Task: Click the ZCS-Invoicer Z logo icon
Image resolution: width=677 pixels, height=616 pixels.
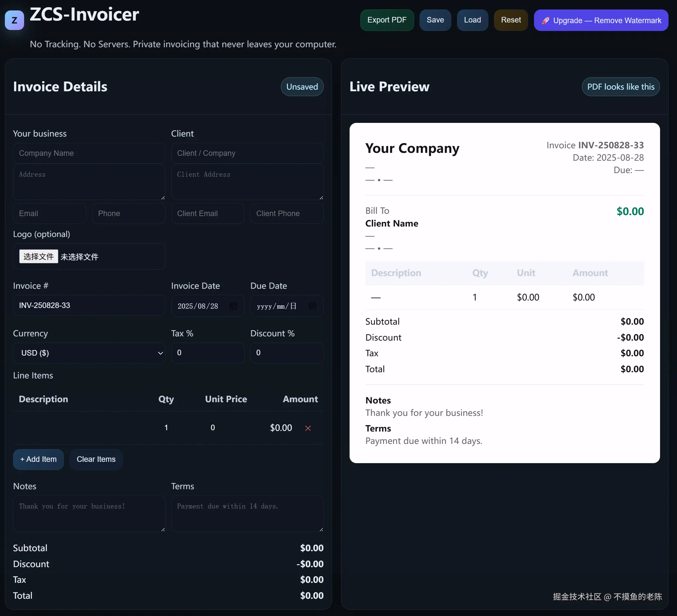Action: [x=14, y=20]
